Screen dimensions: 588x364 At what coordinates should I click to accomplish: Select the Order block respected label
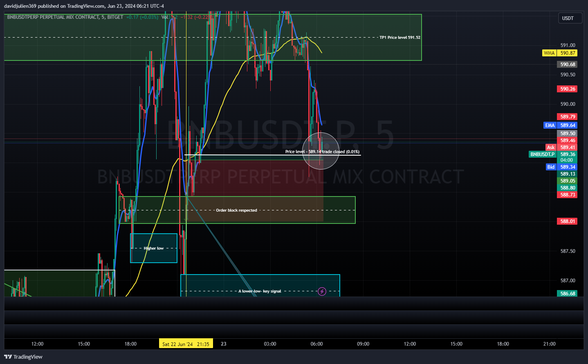[x=236, y=210]
